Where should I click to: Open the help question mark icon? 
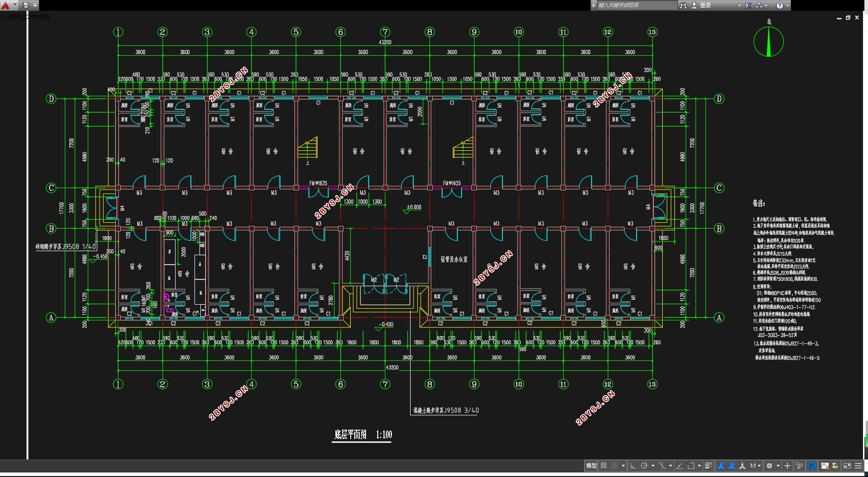pyautogui.click(x=780, y=5)
